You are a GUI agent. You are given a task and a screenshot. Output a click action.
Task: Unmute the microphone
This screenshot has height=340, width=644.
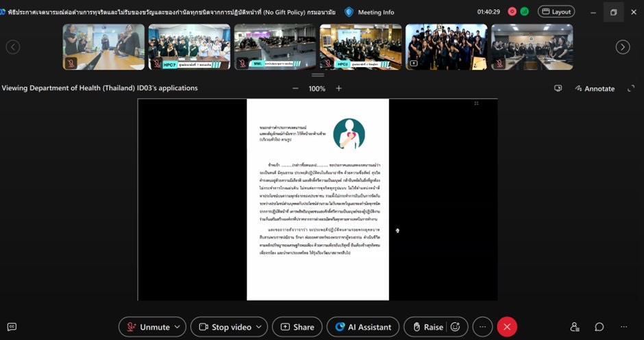[x=147, y=327]
